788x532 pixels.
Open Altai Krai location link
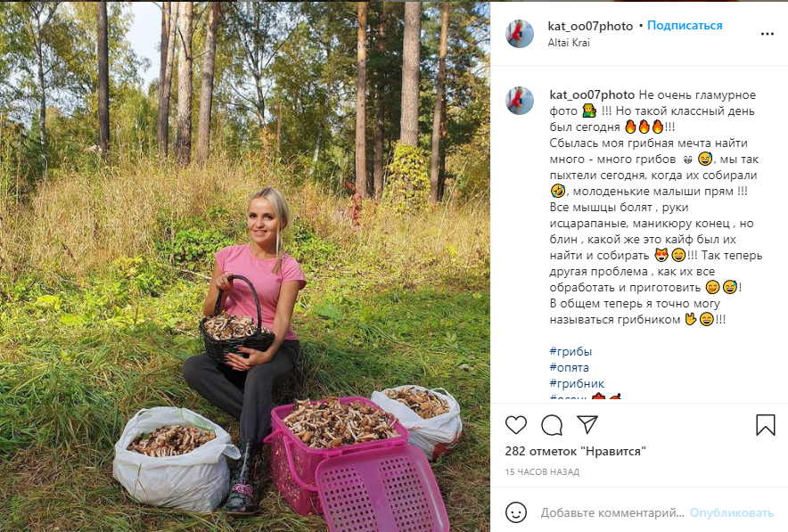point(569,43)
